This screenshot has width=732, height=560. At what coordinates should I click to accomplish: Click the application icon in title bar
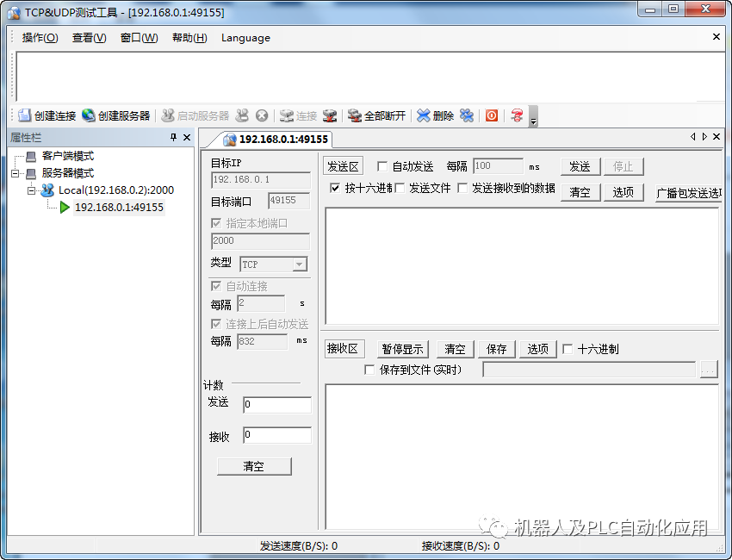(x=15, y=12)
